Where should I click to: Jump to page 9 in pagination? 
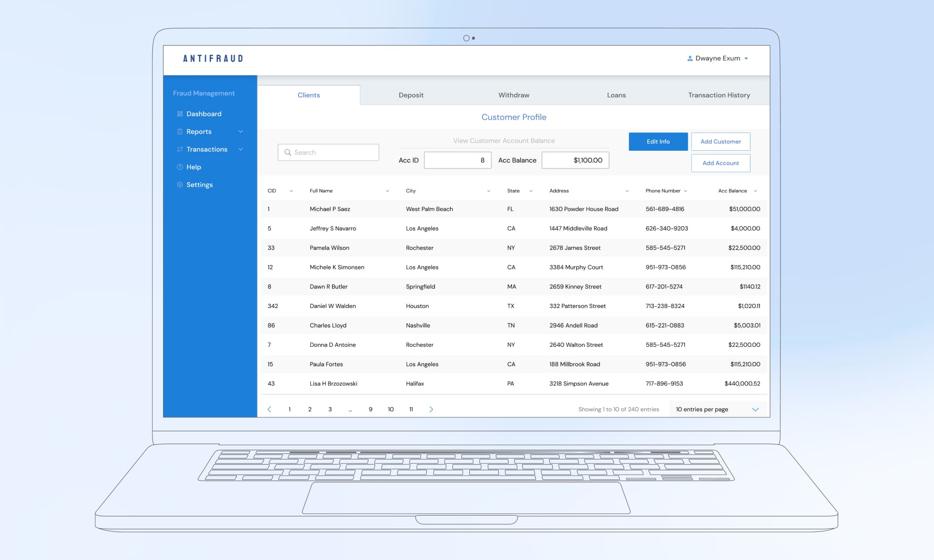click(370, 409)
